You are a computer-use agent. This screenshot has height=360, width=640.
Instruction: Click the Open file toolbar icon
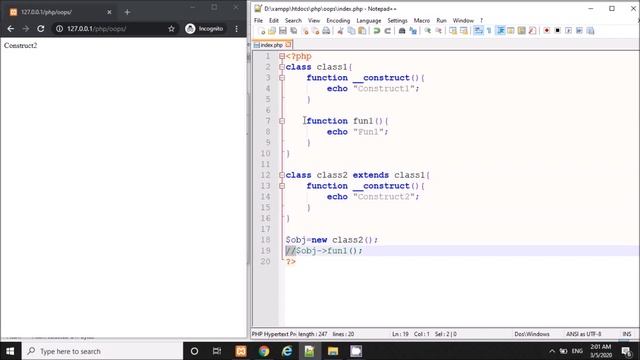click(271, 31)
